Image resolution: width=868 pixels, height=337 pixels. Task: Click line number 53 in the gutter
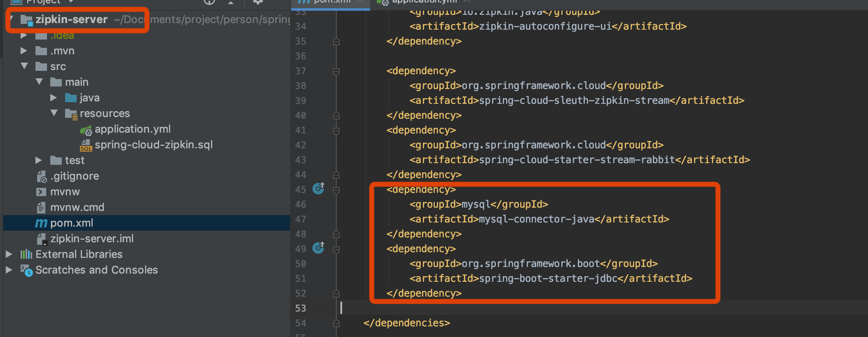tap(301, 308)
